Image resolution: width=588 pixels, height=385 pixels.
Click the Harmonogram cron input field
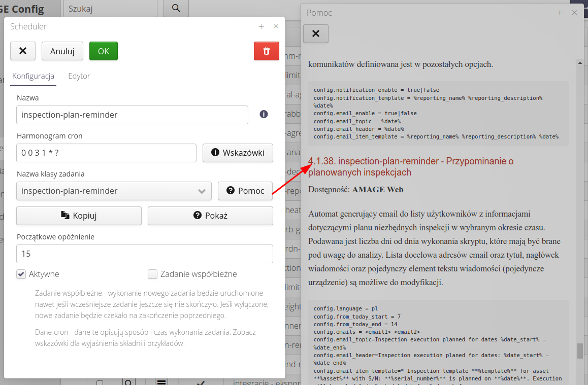click(x=106, y=153)
